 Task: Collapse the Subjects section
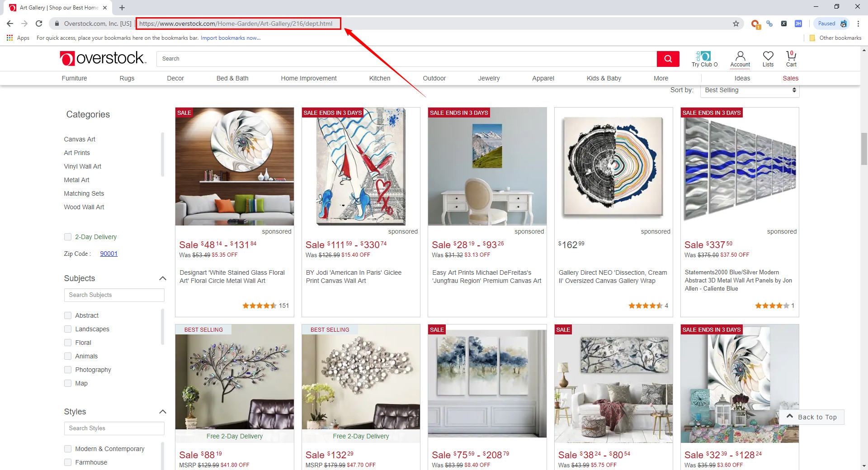point(162,278)
